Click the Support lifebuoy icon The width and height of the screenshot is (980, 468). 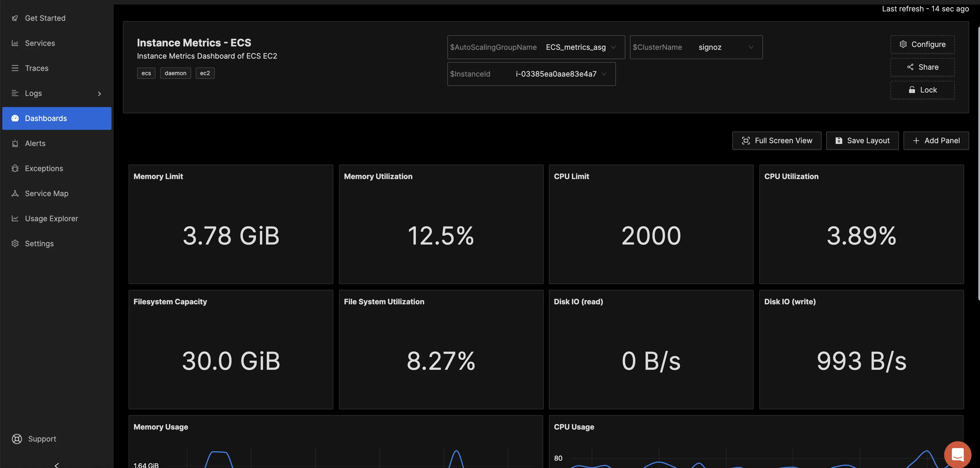[17, 439]
